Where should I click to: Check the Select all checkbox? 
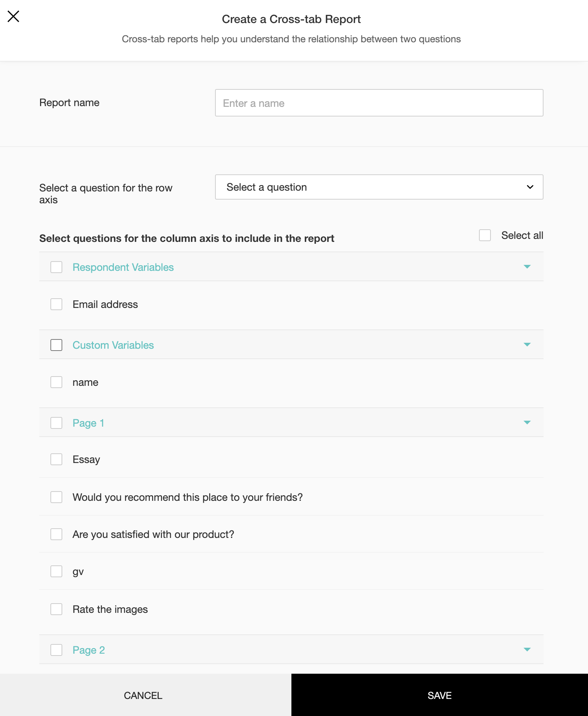(x=485, y=235)
